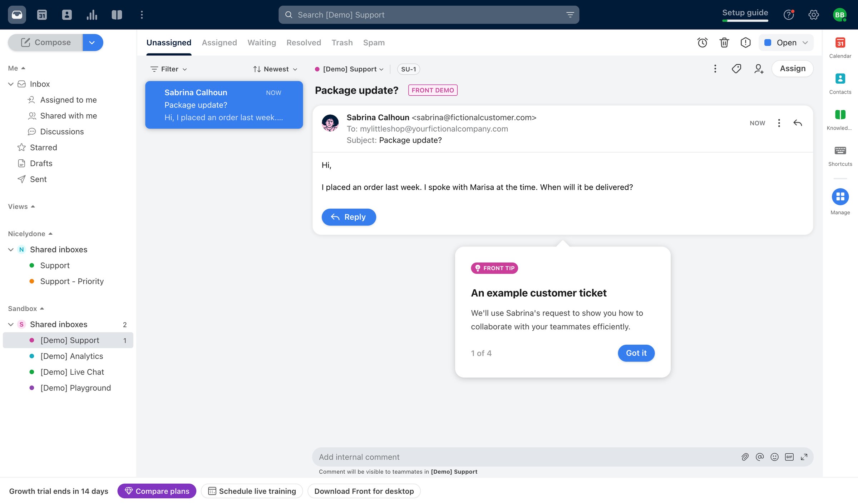Screen dimensions: 858x504
Task: Open the Settings gear icon
Action: [814, 15]
